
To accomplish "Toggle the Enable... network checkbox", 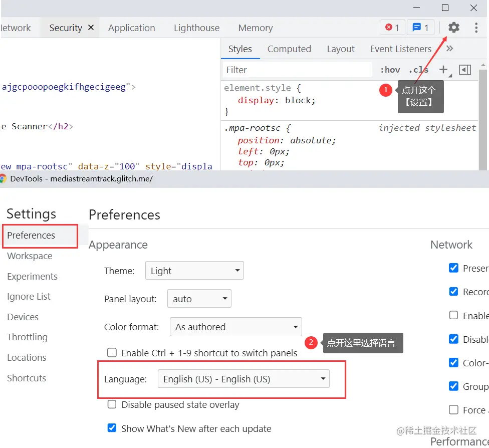I will [453, 315].
